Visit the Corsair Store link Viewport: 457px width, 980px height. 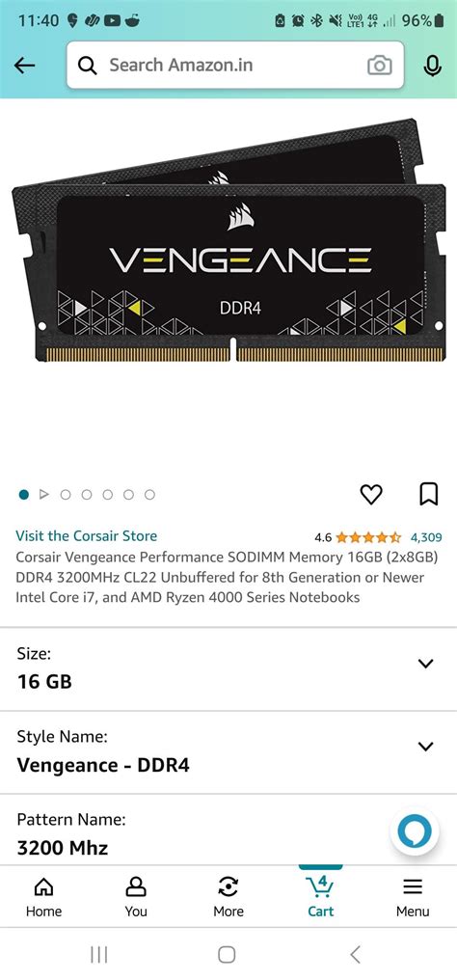tap(86, 535)
